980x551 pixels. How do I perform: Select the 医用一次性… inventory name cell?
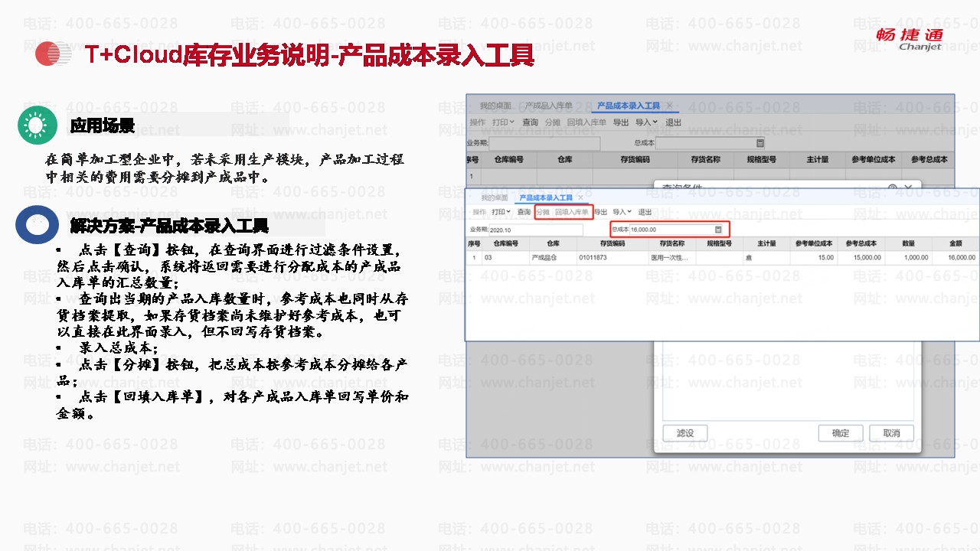pyautogui.click(x=672, y=258)
